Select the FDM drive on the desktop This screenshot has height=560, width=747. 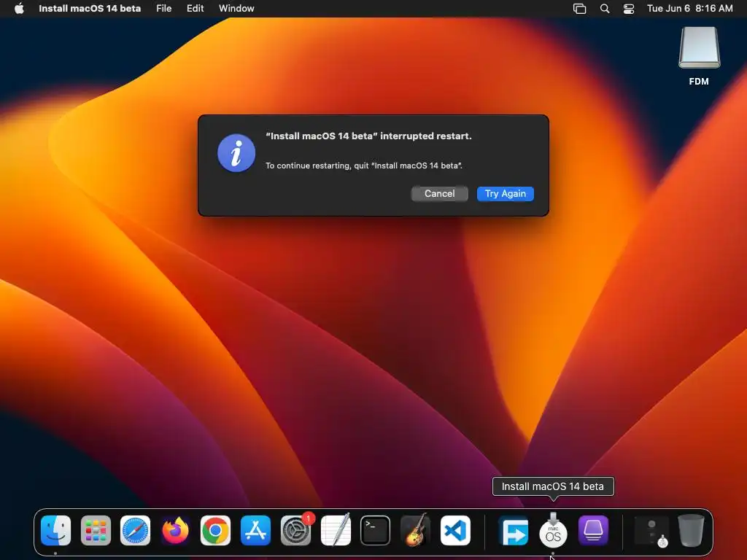699,55
